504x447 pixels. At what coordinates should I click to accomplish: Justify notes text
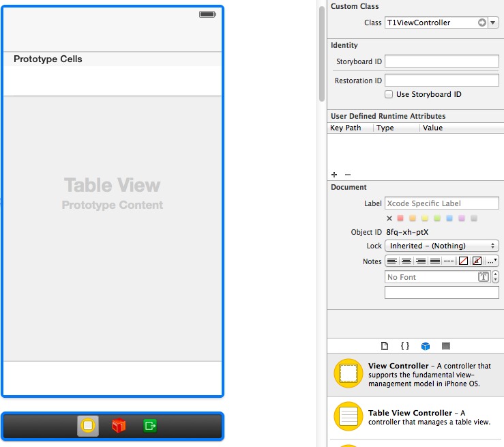point(435,261)
